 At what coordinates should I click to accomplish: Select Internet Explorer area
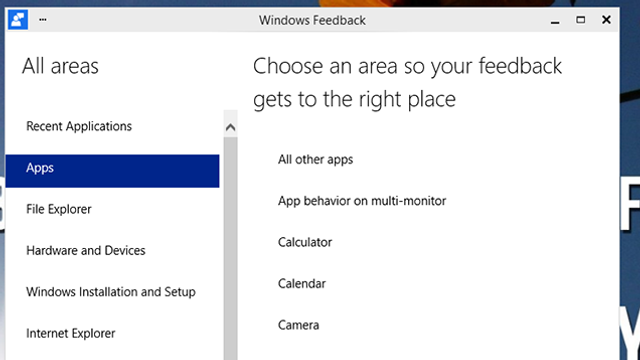[x=112, y=333]
